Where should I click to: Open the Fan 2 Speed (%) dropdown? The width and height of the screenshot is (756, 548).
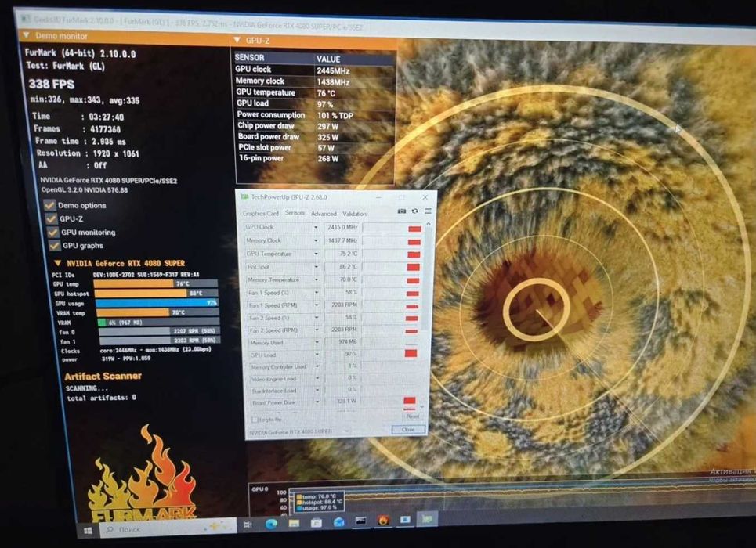[317, 318]
